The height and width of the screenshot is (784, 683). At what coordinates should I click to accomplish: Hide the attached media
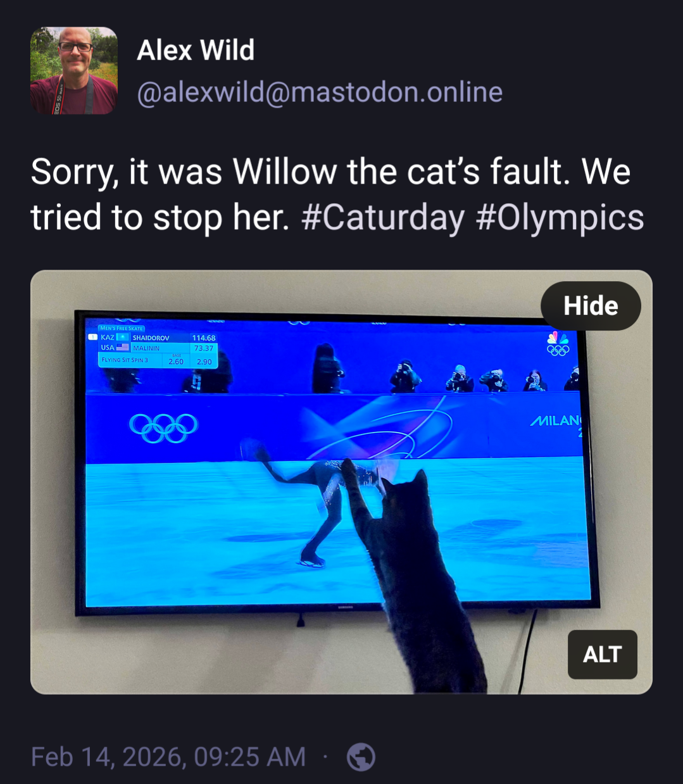[591, 306]
